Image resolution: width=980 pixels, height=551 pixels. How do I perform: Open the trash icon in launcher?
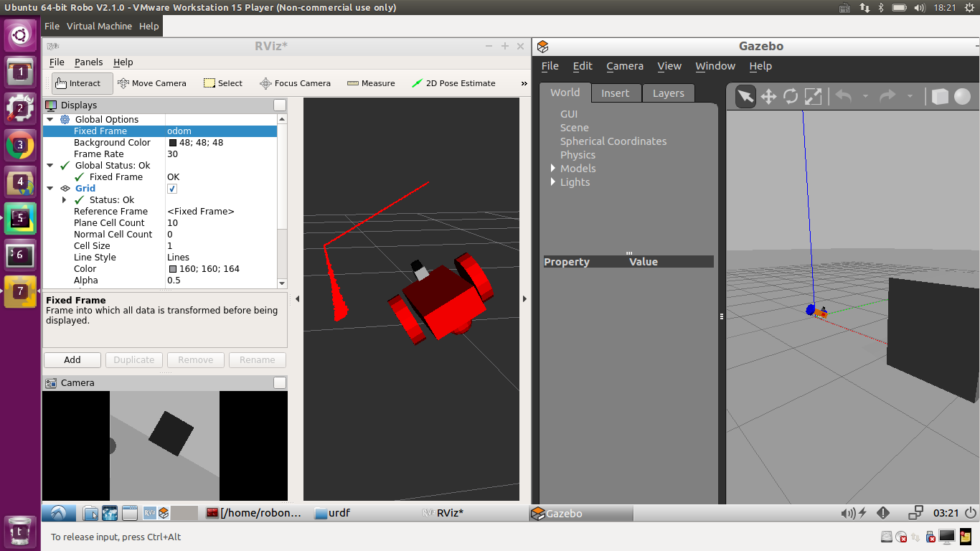20,532
